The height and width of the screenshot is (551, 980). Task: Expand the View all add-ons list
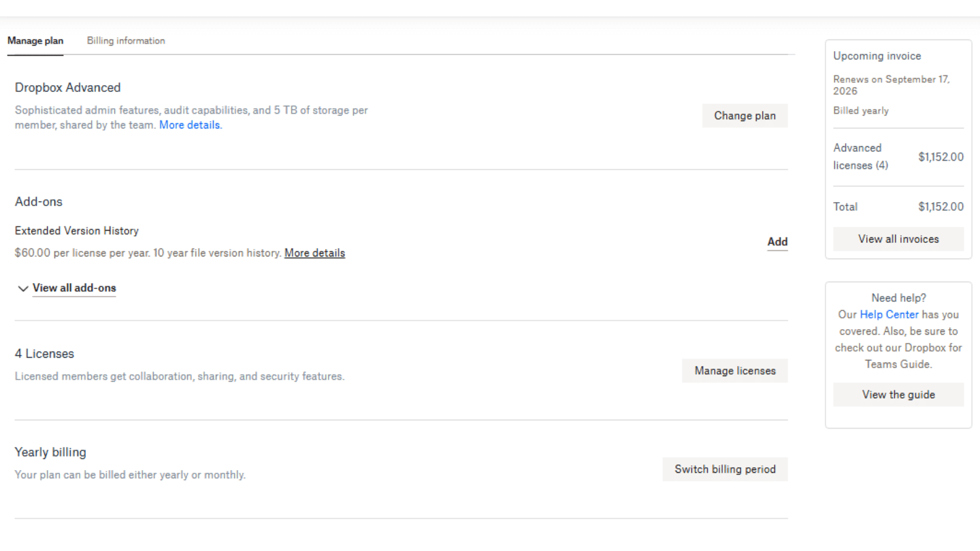[x=74, y=288]
